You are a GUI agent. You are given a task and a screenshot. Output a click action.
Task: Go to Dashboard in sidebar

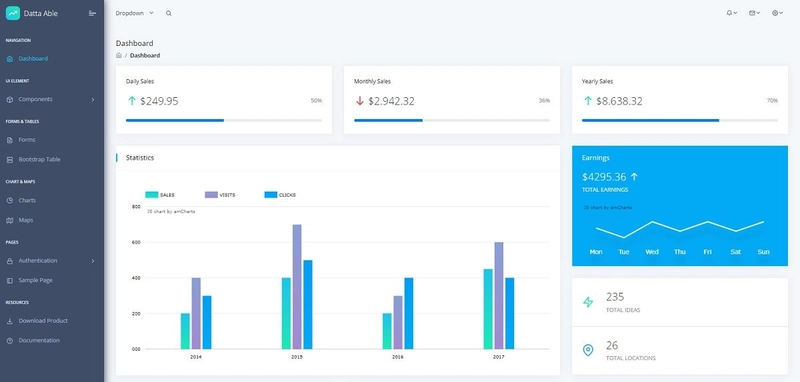(33, 59)
